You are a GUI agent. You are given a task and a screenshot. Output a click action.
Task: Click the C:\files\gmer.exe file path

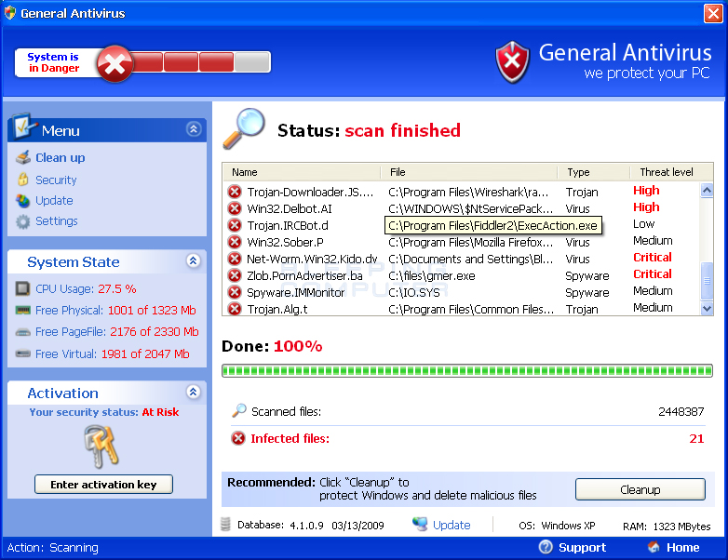pyautogui.click(x=431, y=275)
